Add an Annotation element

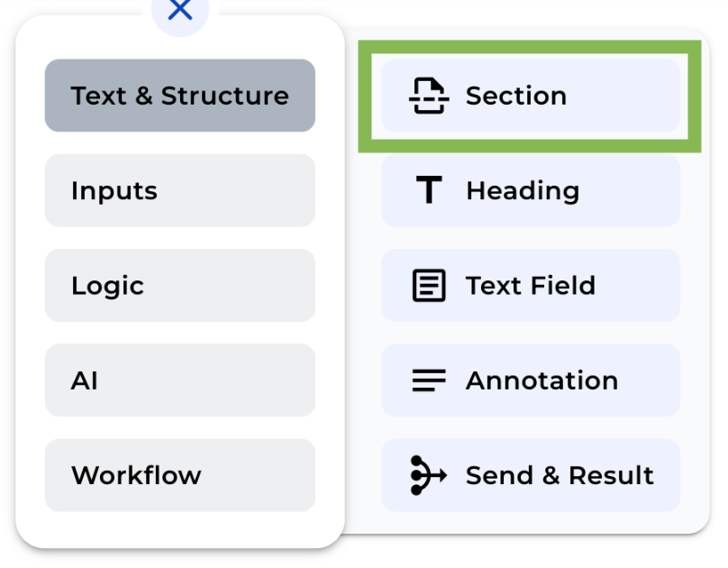pos(530,380)
